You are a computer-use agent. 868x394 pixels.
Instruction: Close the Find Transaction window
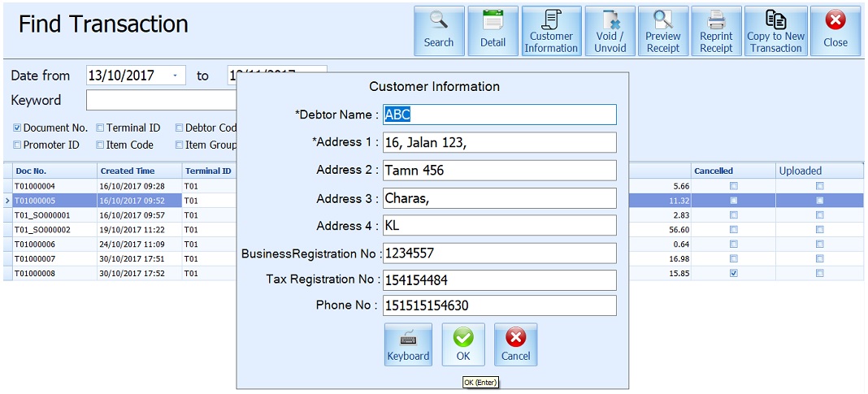coord(835,31)
